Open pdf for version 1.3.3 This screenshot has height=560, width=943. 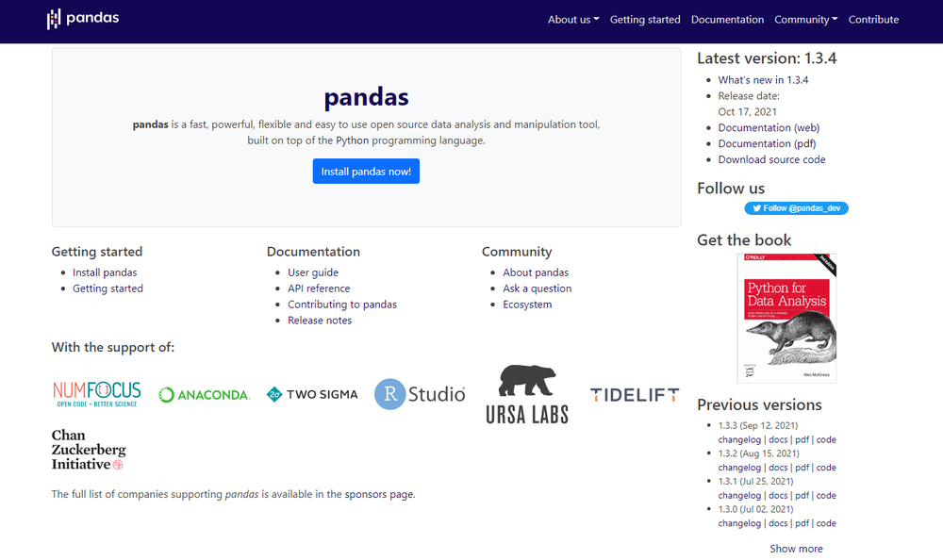tap(802, 439)
